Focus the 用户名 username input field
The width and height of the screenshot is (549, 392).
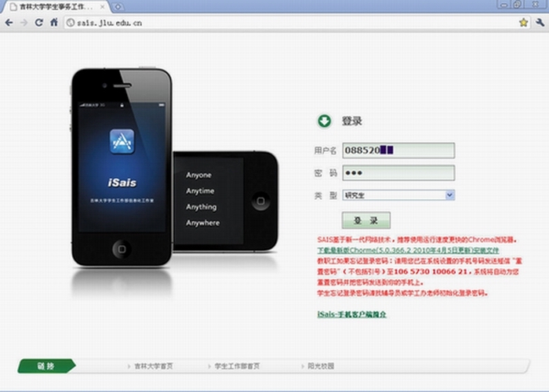[398, 151]
